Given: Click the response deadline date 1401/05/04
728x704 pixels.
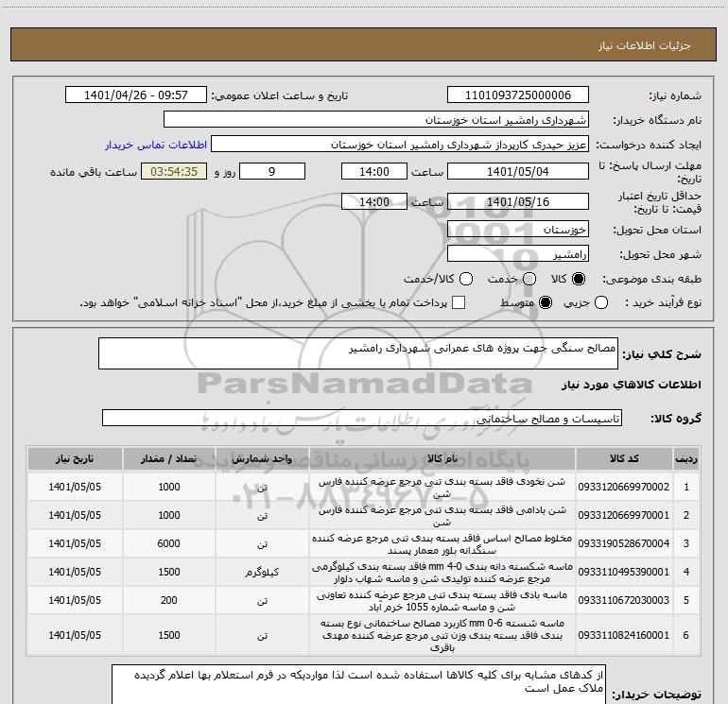Looking at the screenshot, I should 518,171.
